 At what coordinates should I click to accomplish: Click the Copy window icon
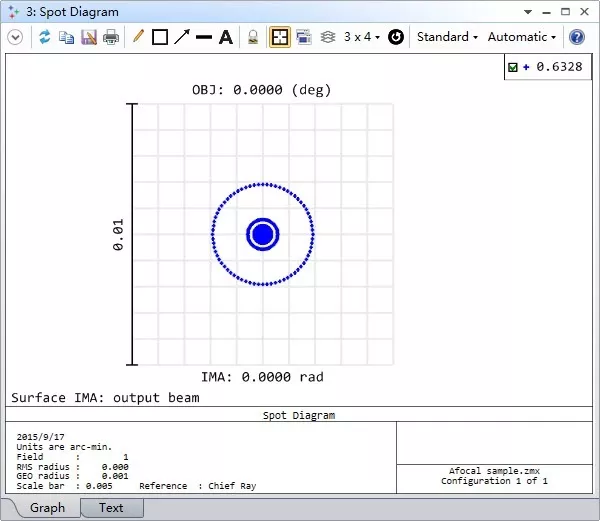(x=67, y=37)
